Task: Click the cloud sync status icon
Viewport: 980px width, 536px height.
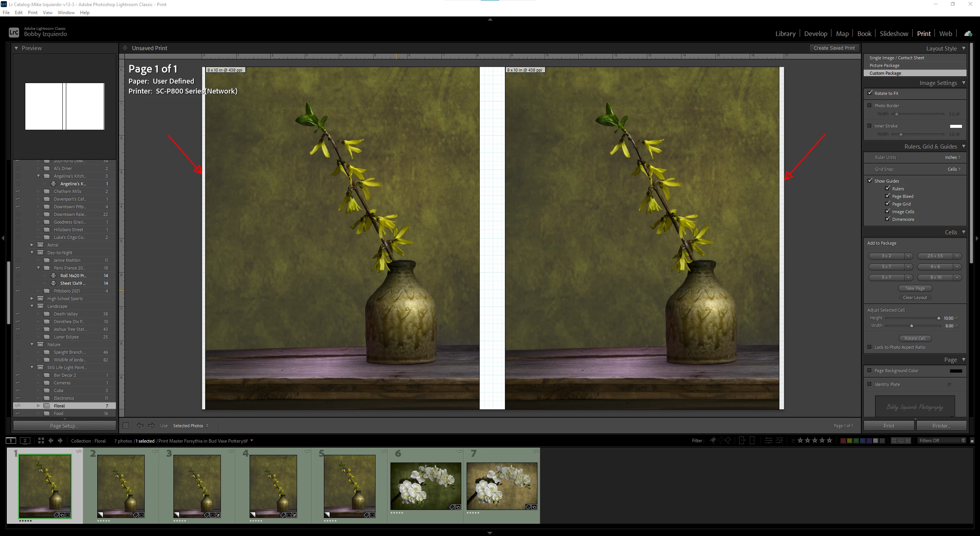Action: (968, 34)
